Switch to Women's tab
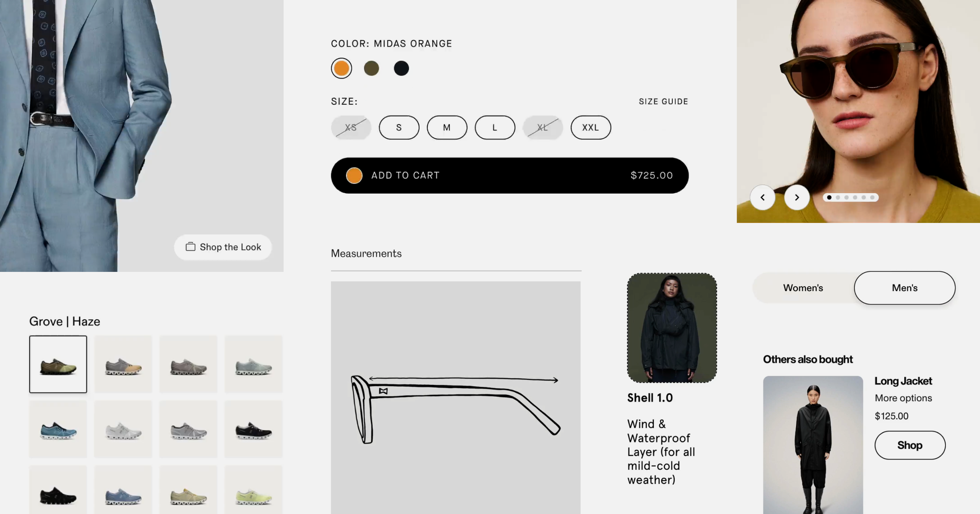980x514 pixels. pyautogui.click(x=803, y=288)
